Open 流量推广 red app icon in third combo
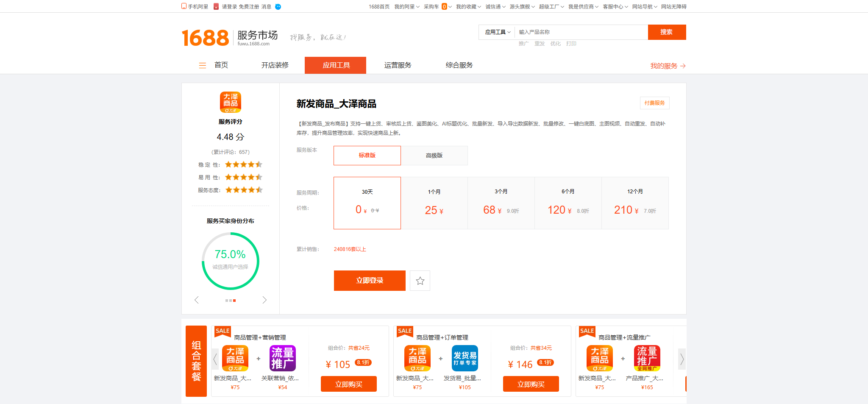868x404 pixels. pos(647,358)
